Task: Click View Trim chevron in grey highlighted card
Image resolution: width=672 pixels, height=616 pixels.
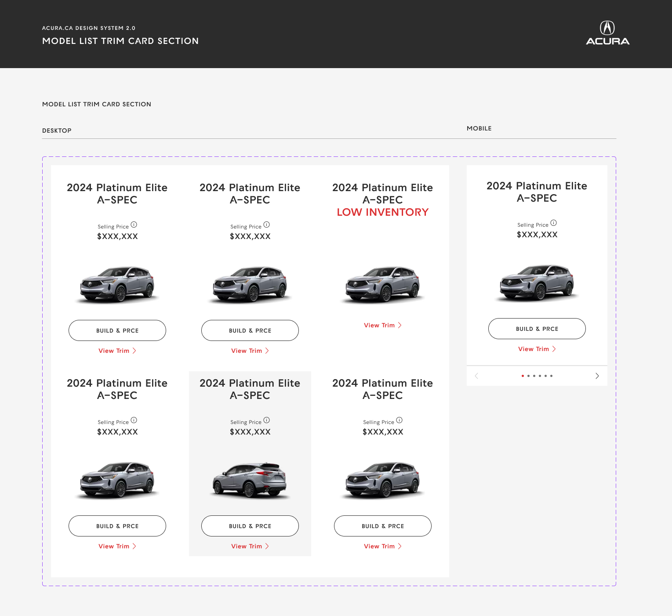Action: pyautogui.click(x=267, y=546)
